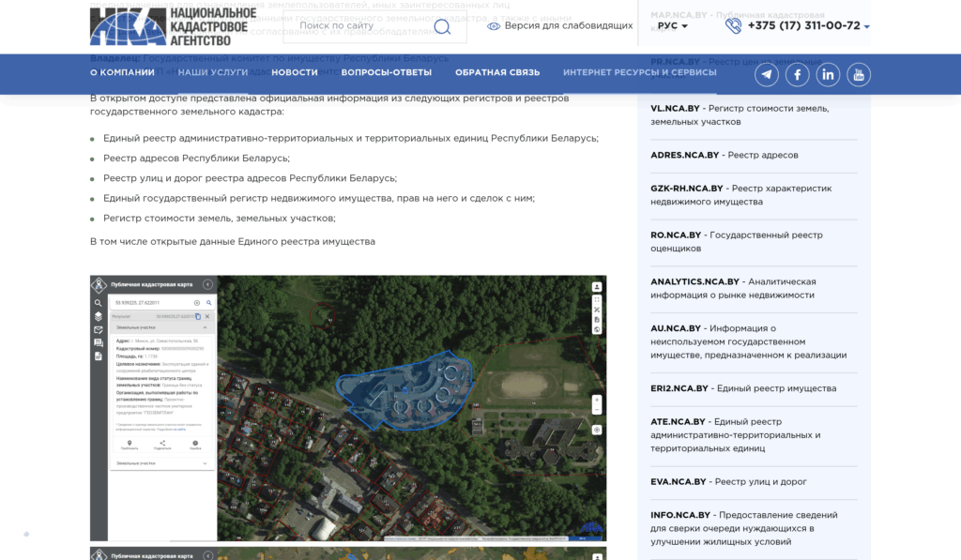Viewport: 961px width, 560px height.
Task: Click the layers icon in upper map sidebar
Action: [98, 316]
